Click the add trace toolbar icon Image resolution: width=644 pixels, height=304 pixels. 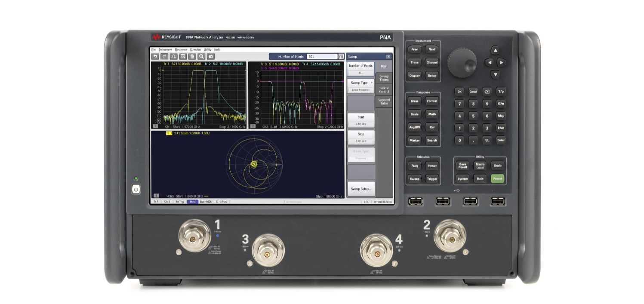click(173, 56)
